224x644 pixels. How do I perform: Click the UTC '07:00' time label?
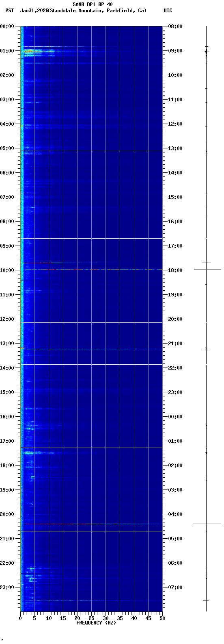click(x=175, y=587)
